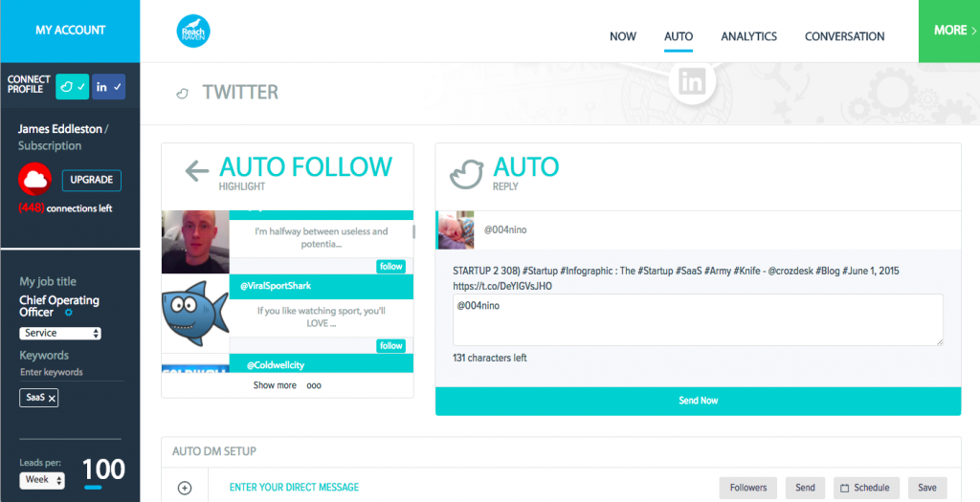Viewport: 980px width, 502px height.
Task: Remove the SaaS keyword tag
Action: 52,399
